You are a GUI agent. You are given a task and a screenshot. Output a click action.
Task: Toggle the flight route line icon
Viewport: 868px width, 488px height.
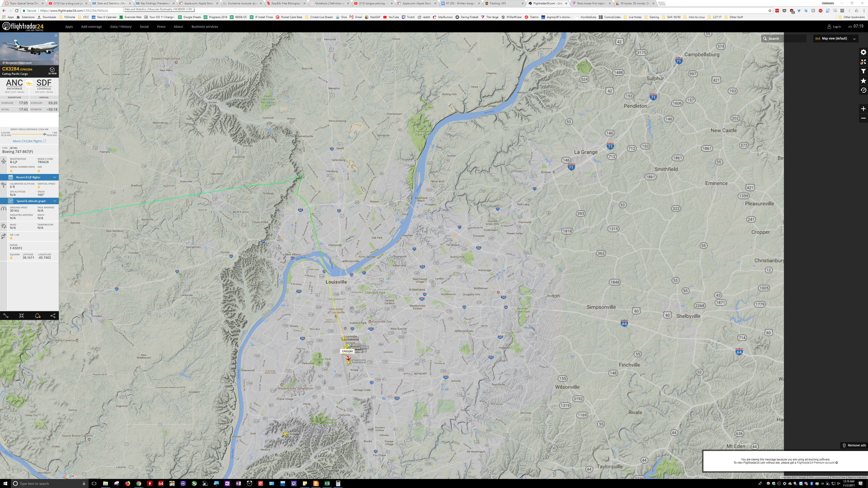(x=6, y=316)
